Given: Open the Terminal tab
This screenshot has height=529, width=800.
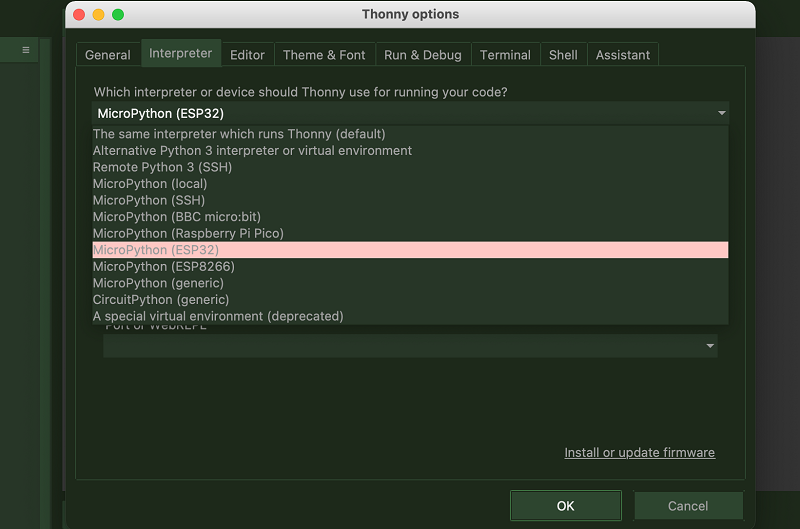Looking at the screenshot, I should click(505, 55).
